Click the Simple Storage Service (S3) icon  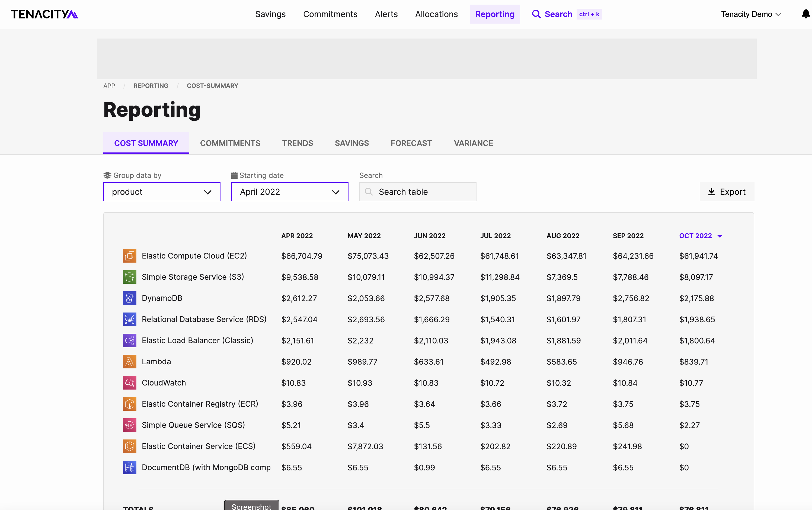pos(129,277)
